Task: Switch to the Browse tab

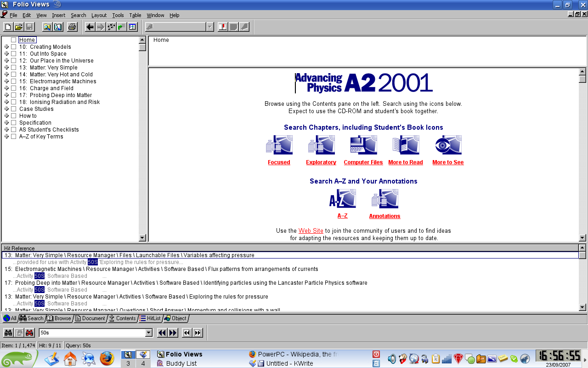Action: click(59, 318)
